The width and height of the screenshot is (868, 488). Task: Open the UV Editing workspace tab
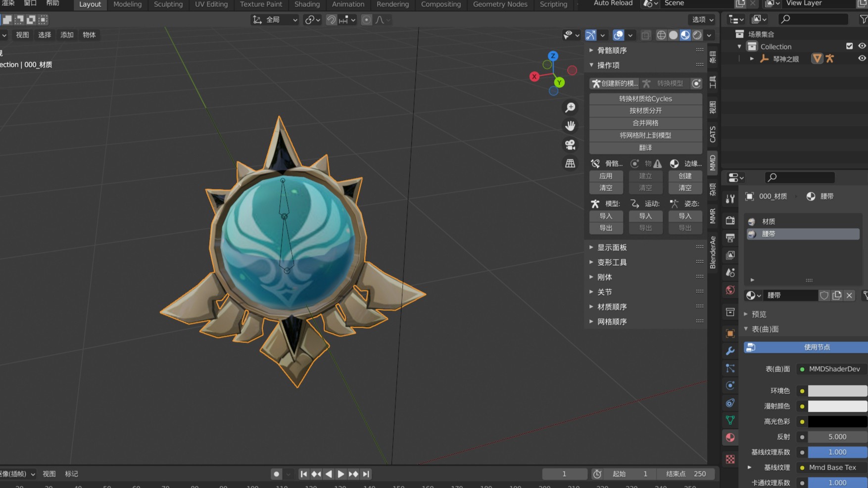(x=211, y=4)
